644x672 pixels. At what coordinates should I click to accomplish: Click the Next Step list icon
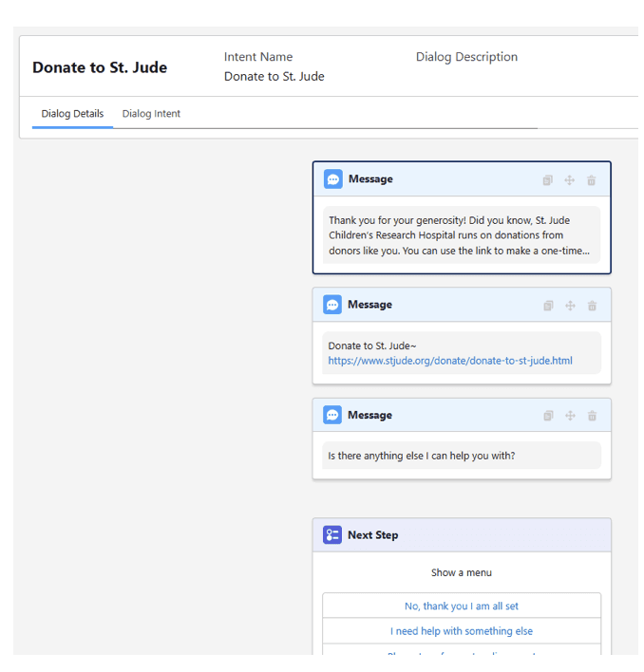point(332,535)
